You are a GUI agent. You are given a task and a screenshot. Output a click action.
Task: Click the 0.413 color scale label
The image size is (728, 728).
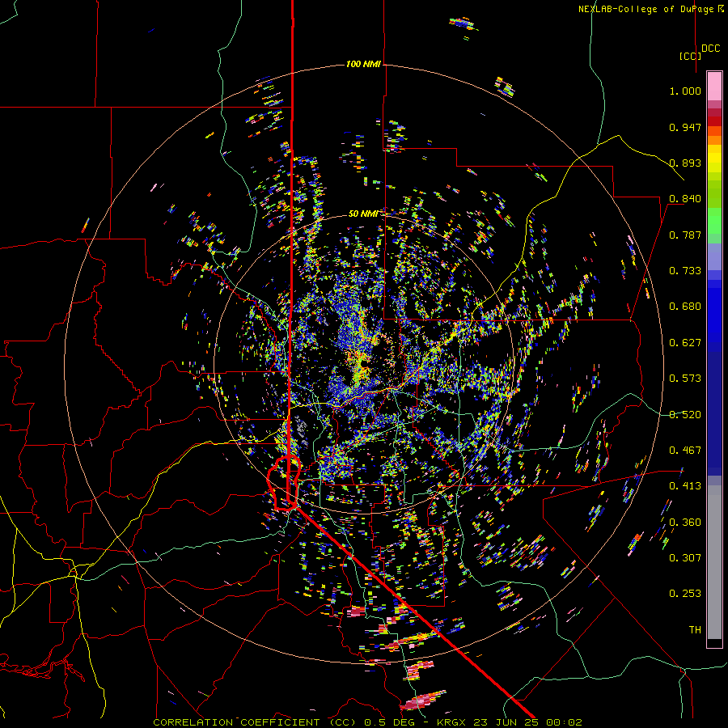pyautogui.click(x=685, y=486)
